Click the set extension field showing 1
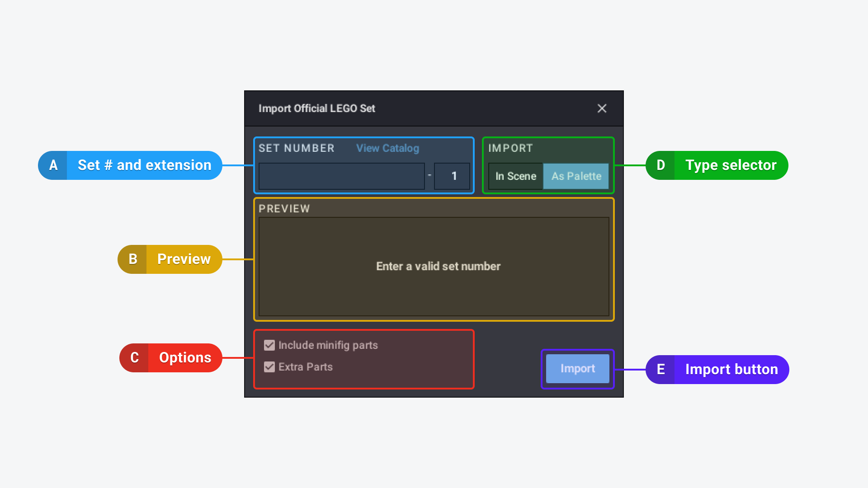 coord(452,176)
